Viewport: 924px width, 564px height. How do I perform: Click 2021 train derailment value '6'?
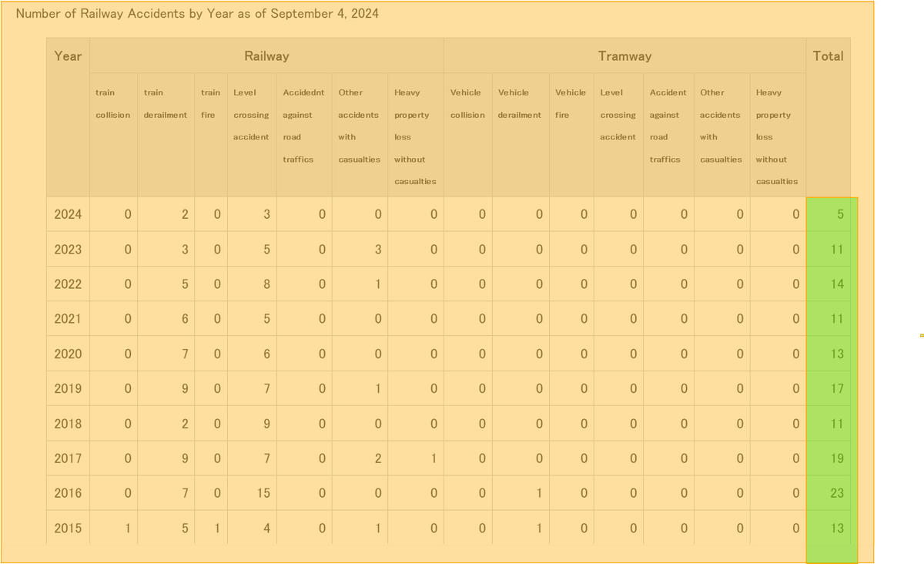pyautogui.click(x=185, y=319)
